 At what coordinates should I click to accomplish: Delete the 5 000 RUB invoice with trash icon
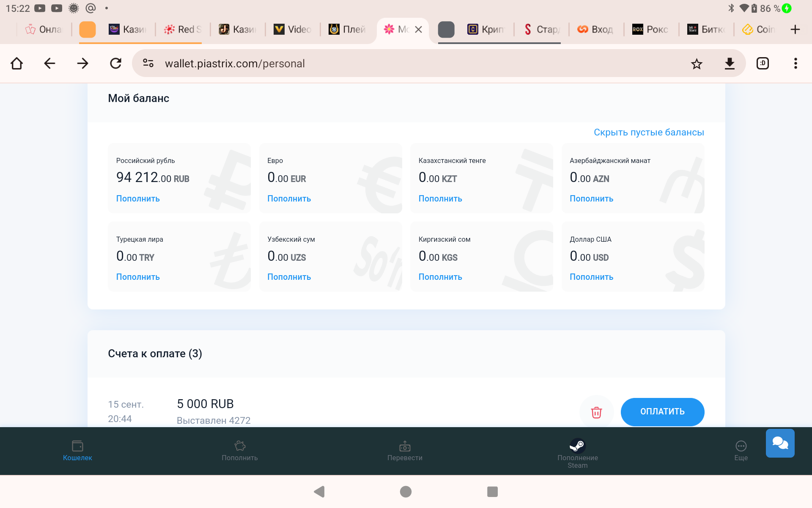click(x=596, y=412)
